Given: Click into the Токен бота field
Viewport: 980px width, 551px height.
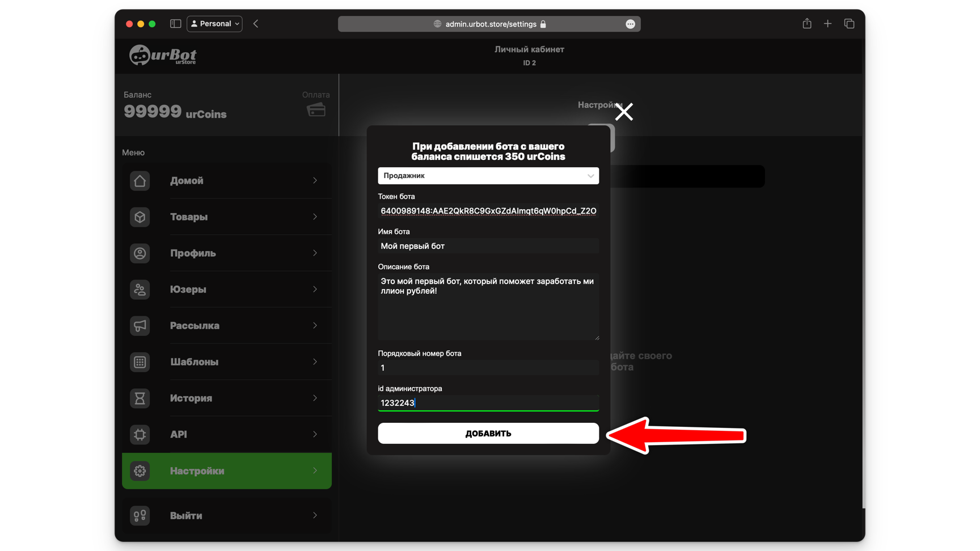Looking at the screenshot, I should point(488,211).
